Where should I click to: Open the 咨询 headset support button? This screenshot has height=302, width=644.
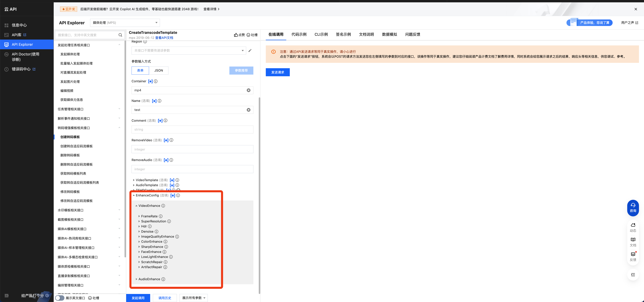(x=633, y=208)
